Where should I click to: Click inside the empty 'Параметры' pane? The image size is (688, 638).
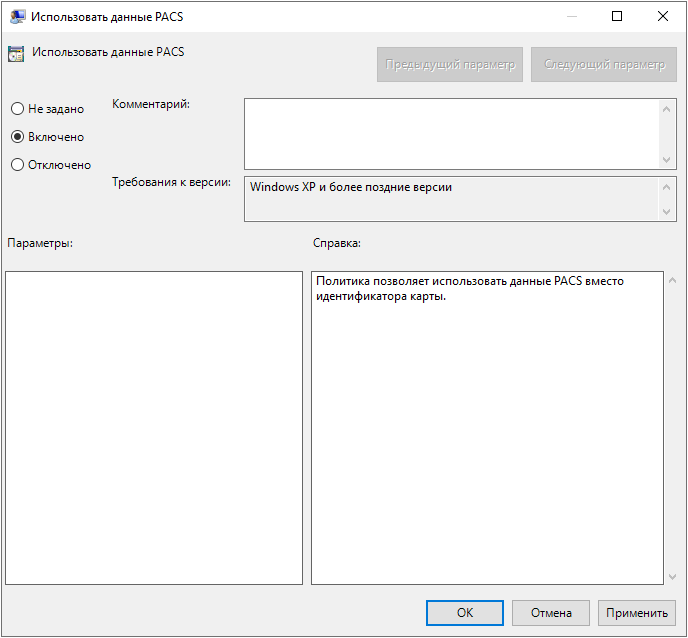[154, 427]
